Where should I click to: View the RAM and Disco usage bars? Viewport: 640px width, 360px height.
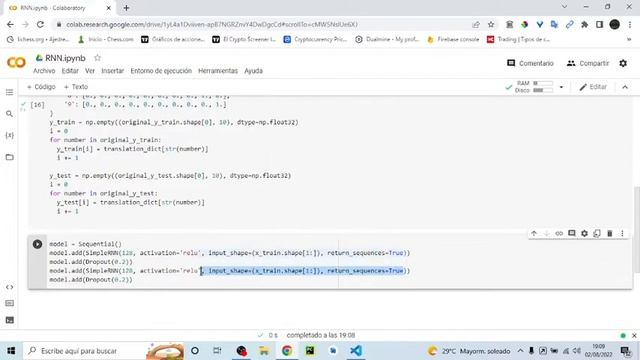click(534, 87)
